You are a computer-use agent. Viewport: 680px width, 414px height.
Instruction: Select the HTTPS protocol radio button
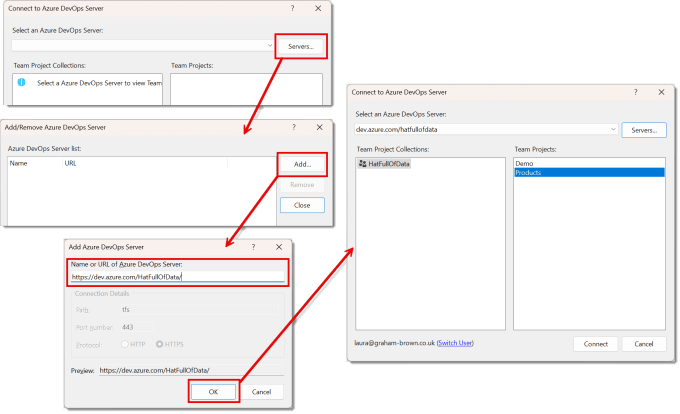point(160,344)
